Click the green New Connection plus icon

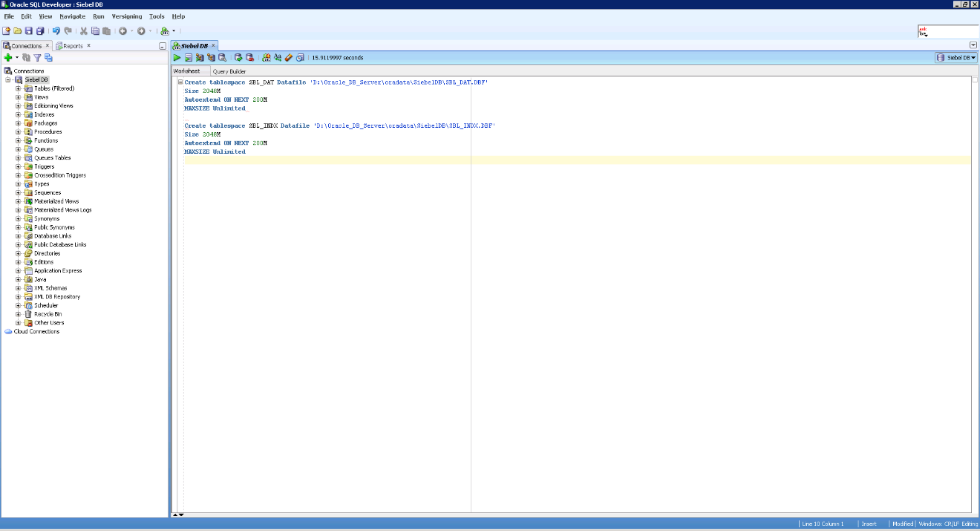pyautogui.click(x=8, y=58)
